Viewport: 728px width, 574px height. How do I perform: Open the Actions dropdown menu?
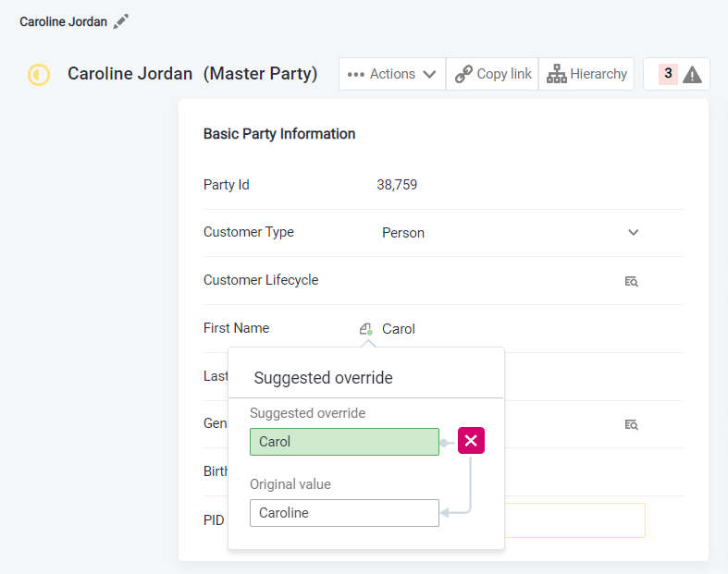coord(392,74)
